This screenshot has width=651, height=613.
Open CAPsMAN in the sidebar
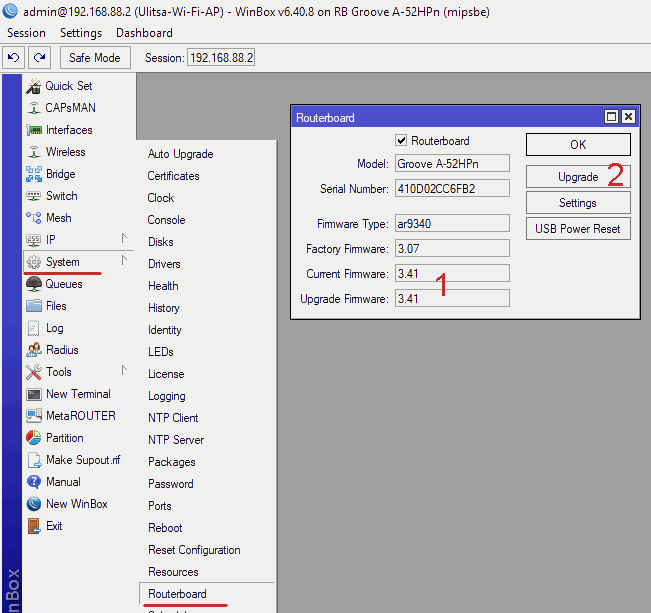(x=70, y=108)
